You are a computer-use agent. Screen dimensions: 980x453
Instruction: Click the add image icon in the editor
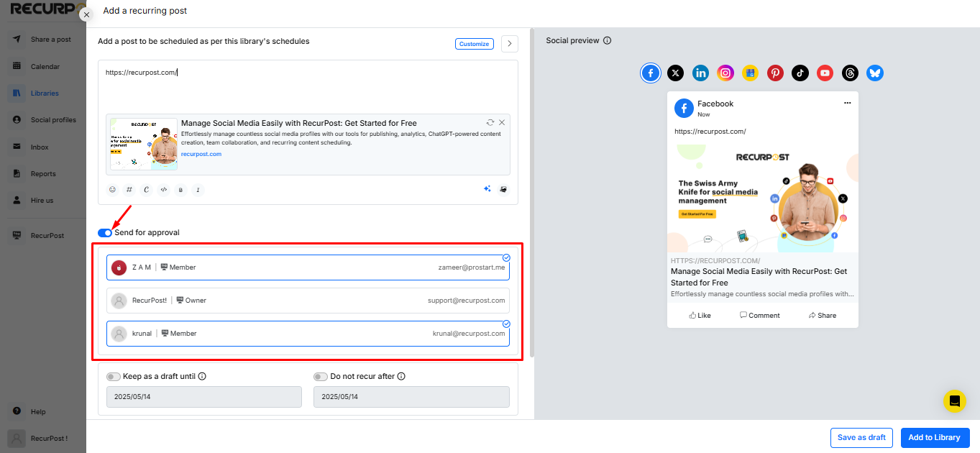[x=503, y=189]
